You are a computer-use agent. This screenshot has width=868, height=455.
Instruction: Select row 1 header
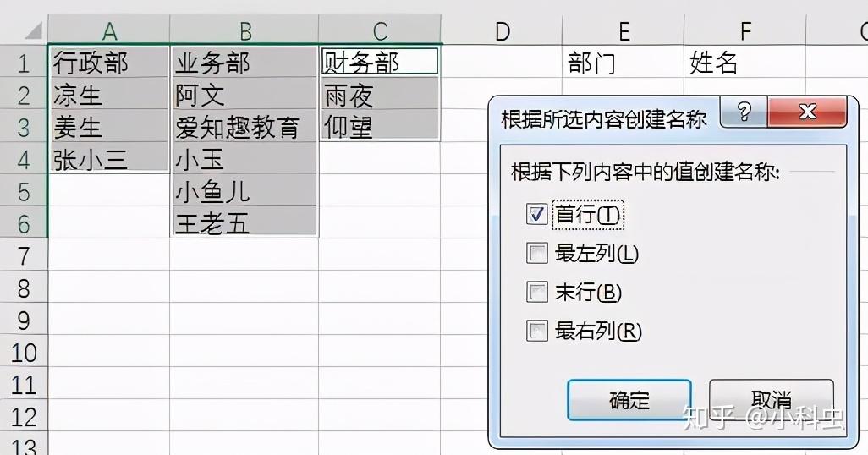click(24, 62)
